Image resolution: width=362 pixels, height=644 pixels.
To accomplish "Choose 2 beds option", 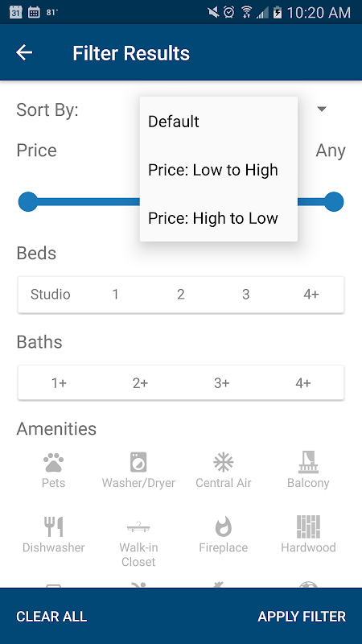I will (x=180, y=295).
